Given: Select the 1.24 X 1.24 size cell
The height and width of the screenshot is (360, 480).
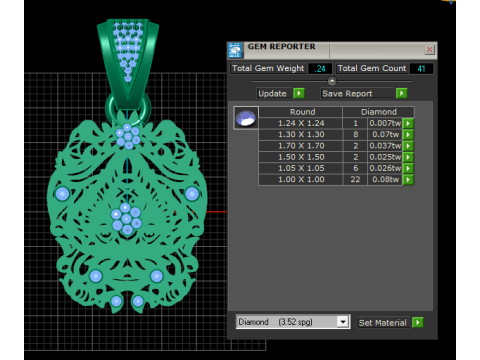Looking at the screenshot, I should [301, 123].
